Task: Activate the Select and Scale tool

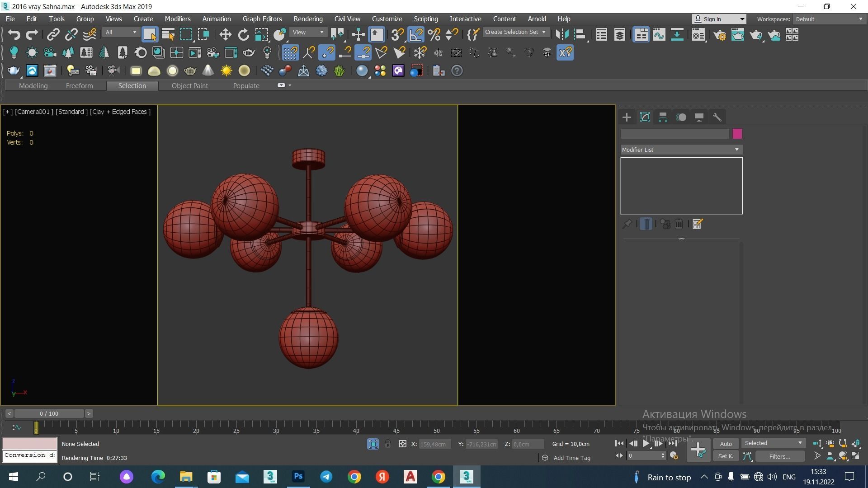Action: point(261,35)
